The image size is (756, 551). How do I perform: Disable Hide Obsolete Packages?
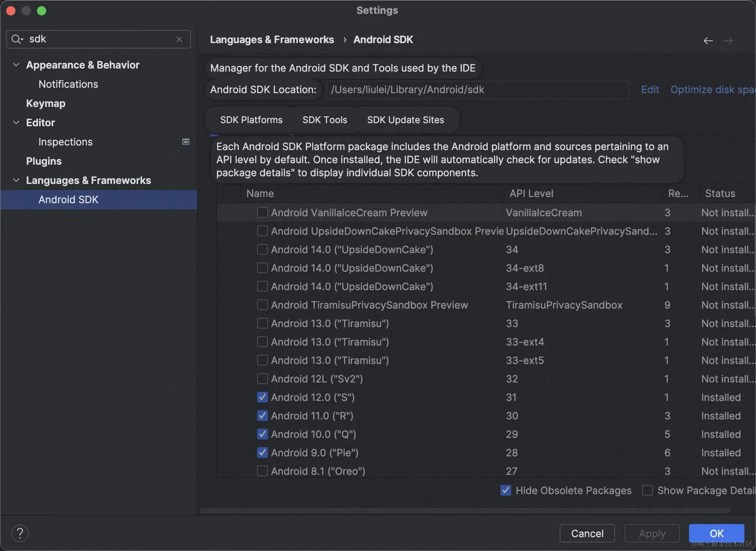point(506,490)
